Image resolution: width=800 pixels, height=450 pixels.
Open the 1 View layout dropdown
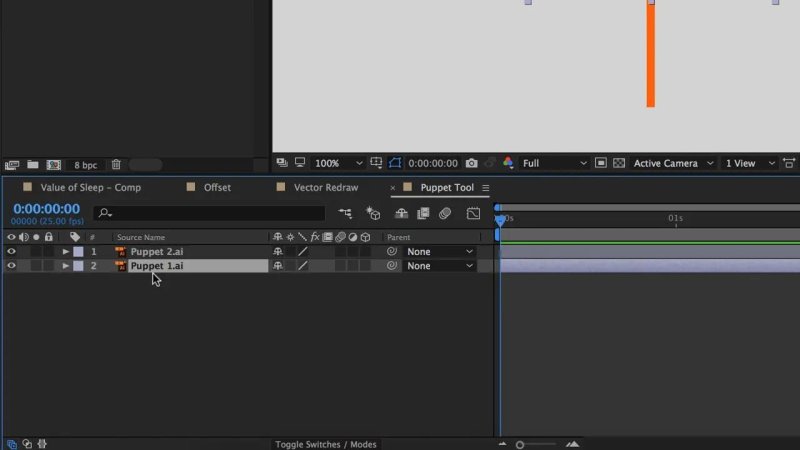749,163
